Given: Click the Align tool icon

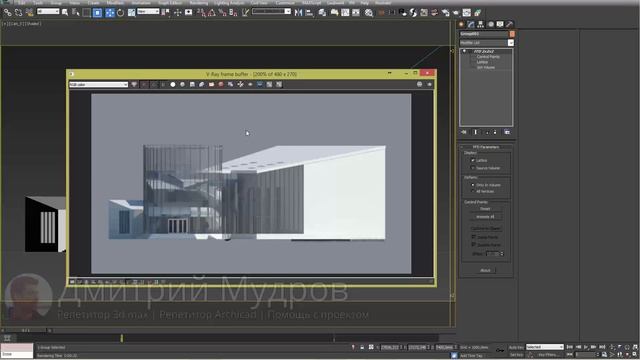Looking at the screenshot, I should click(x=309, y=13).
